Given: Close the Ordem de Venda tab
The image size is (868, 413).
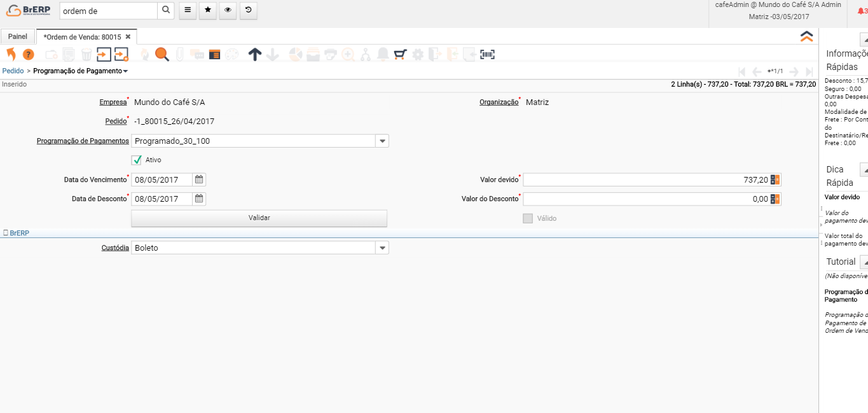Looking at the screenshot, I should pos(128,37).
